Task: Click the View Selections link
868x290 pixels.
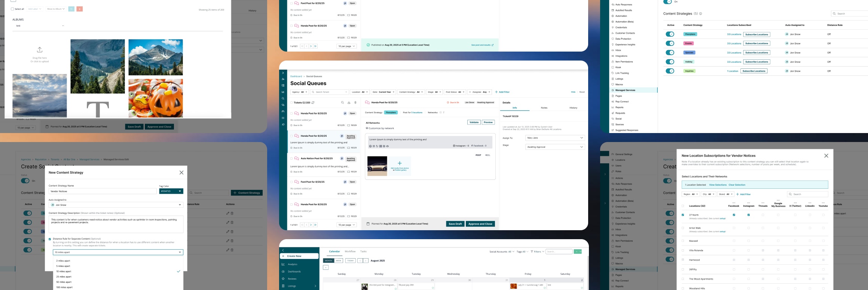Action: [x=718, y=185]
